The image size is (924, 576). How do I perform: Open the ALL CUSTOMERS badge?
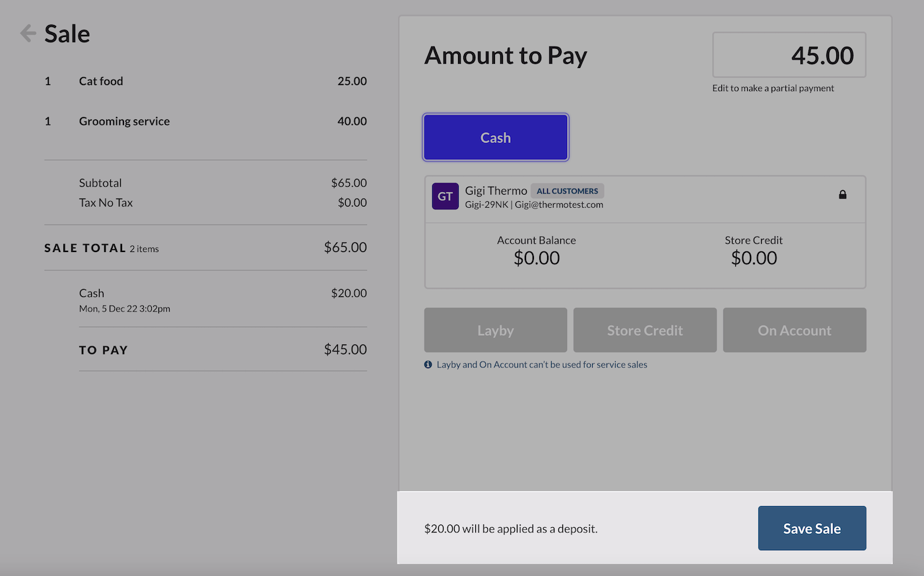pos(567,191)
